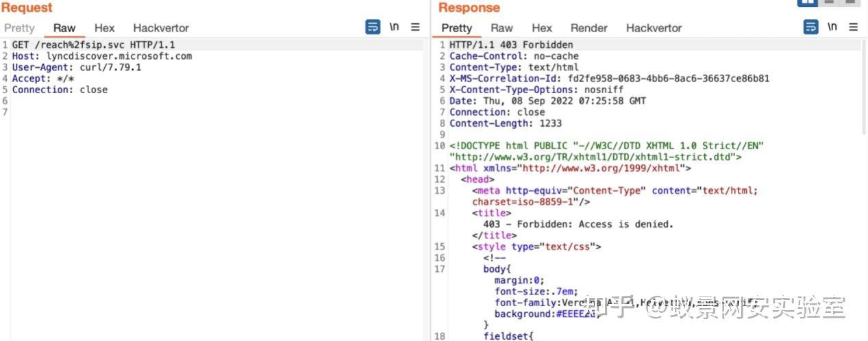This screenshot has height=341, width=868.
Task: Click the 'charset=iso-8859-1' line
Action: click(531, 202)
